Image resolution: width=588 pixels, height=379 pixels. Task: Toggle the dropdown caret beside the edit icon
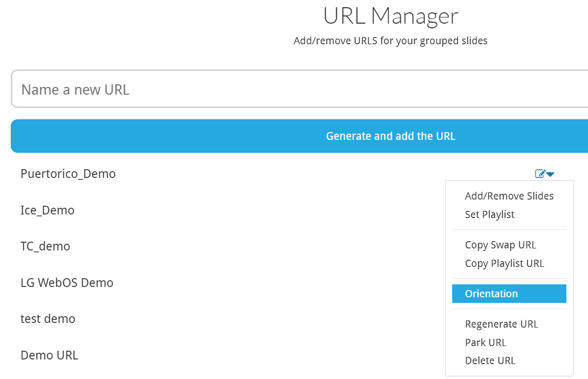pos(550,174)
